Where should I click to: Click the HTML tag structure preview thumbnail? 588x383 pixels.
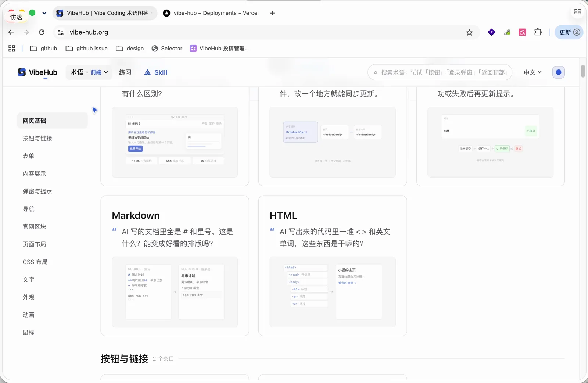click(x=333, y=292)
